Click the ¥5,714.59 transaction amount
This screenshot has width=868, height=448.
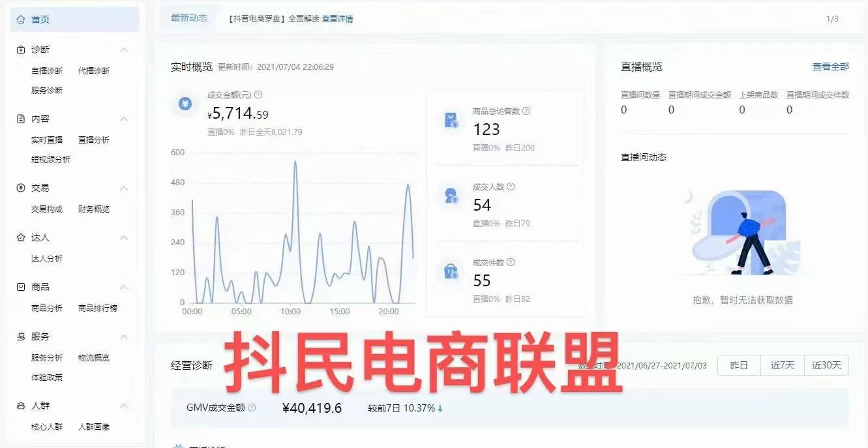(238, 114)
